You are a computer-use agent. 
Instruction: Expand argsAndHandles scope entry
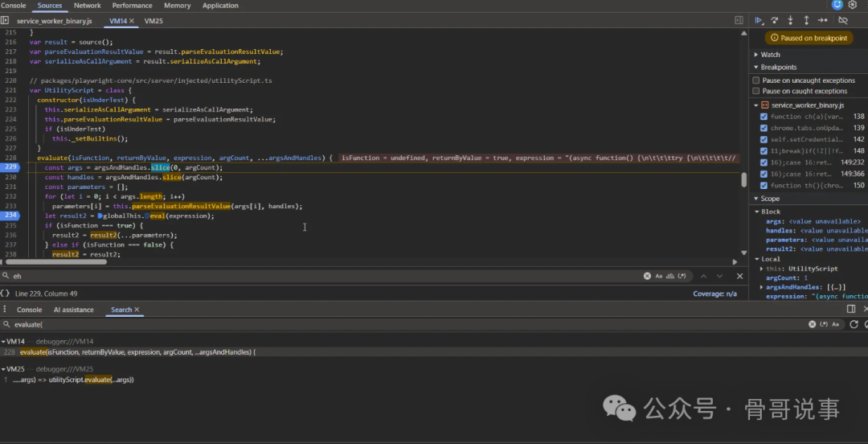[762, 287]
